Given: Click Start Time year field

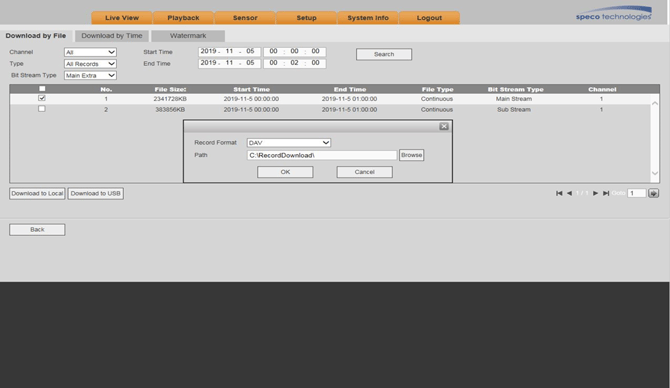Looking at the screenshot, I should pos(208,51).
